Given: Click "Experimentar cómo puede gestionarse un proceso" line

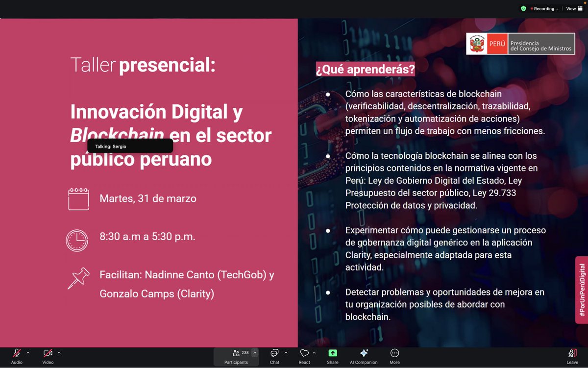Looking at the screenshot, I should tap(445, 230).
